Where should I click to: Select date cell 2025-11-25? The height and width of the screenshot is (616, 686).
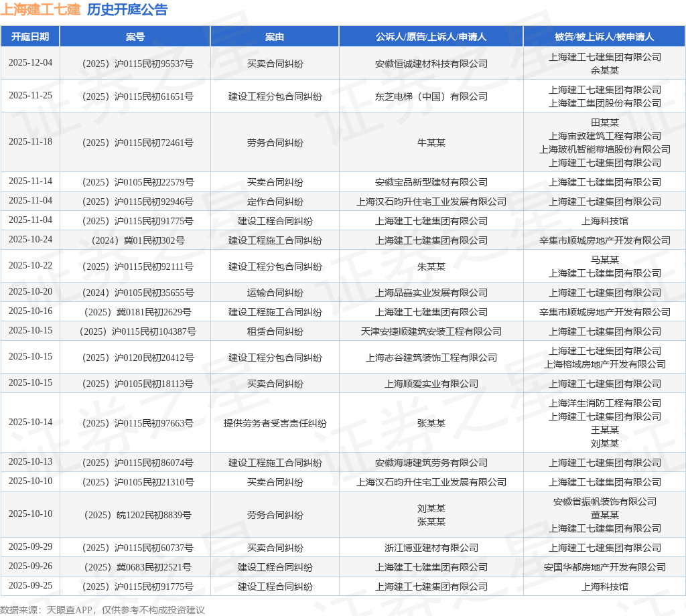[x=30, y=95]
